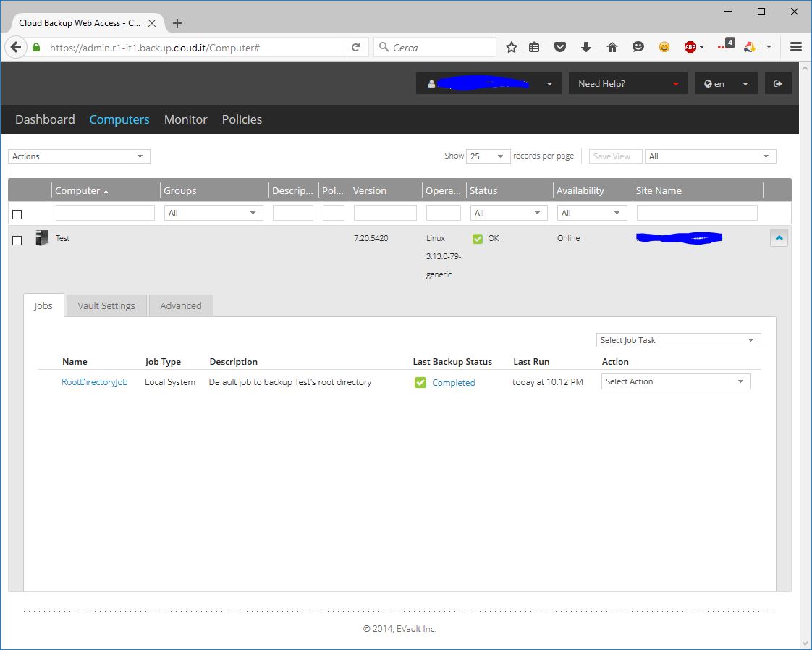Click 'today at 10:12 PM' last run

(548, 382)
